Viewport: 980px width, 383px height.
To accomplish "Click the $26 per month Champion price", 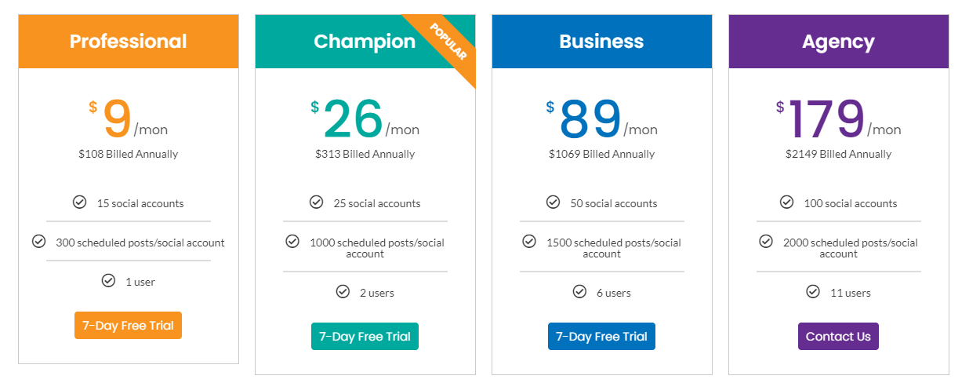I will 353,119.
